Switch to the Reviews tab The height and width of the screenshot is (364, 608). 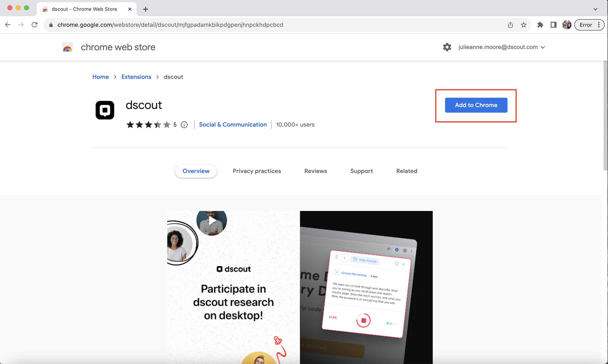[x=316, y=171]
